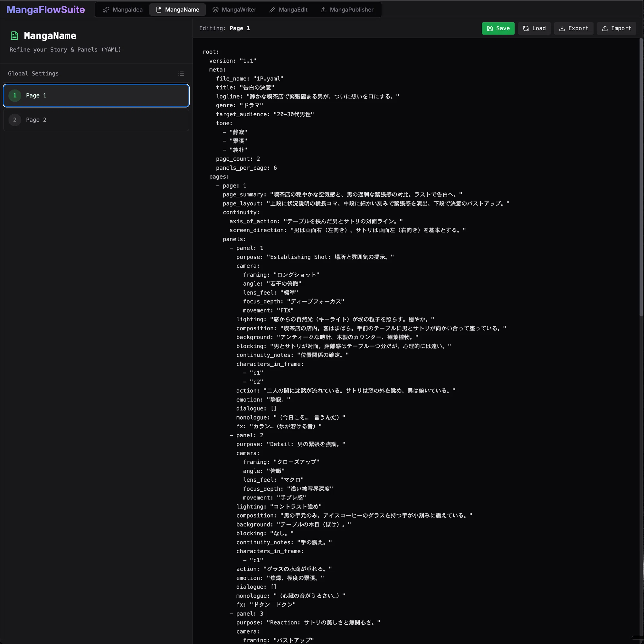Click the MangaEdit pencil icon

tap(272, 10)
